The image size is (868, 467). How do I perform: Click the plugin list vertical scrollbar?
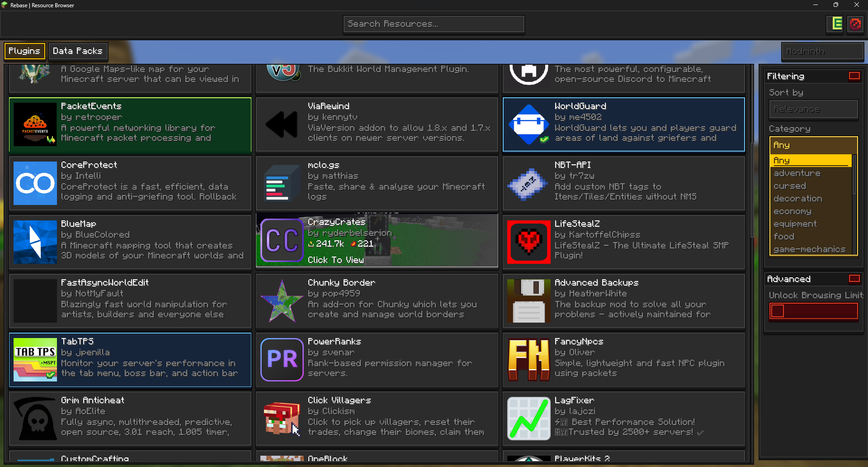tap(752, 190)
